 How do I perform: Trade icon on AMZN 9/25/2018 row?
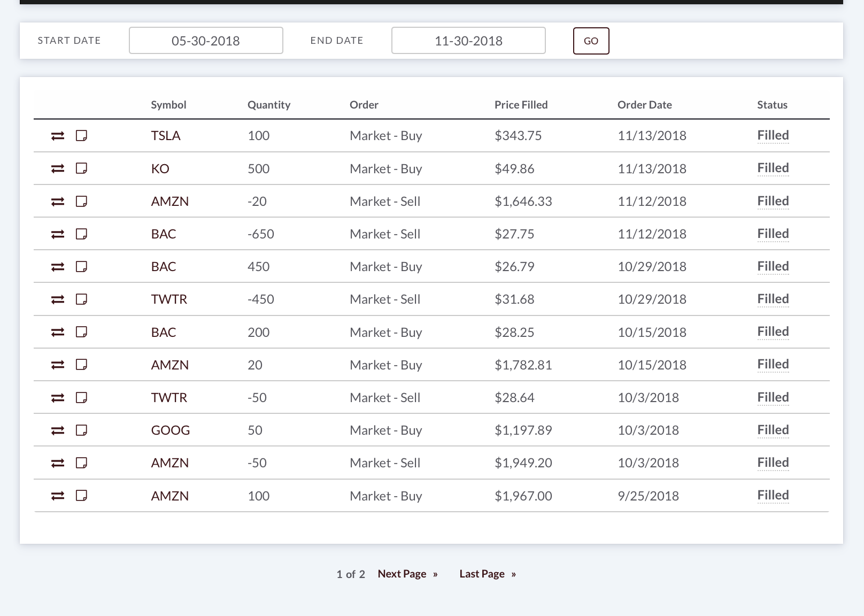(x=58, y=496)
